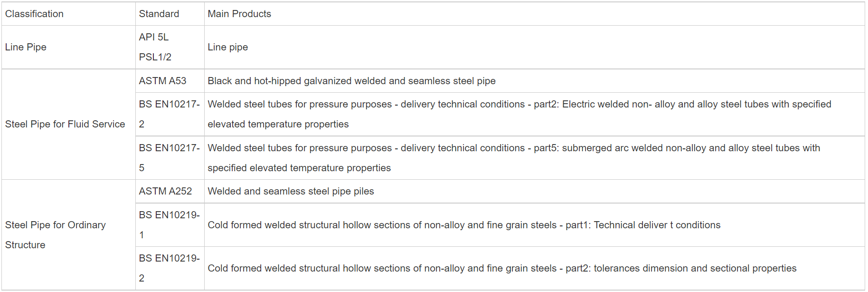Select the BS EN10219-1 standard cell

pos(169,225)
